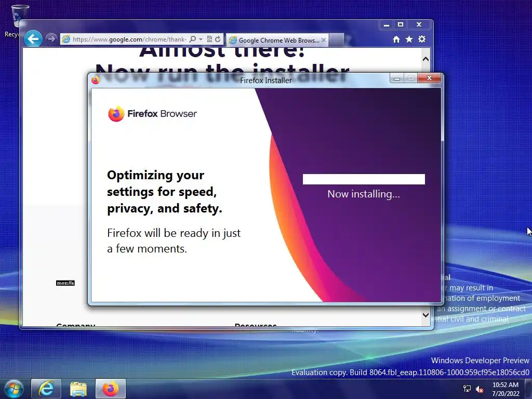The width and height of the screenshot is (532, 399).
Task: Expand the address bar autocomplete dropdown
Action: pyautogui.click(x=201, y=39)
